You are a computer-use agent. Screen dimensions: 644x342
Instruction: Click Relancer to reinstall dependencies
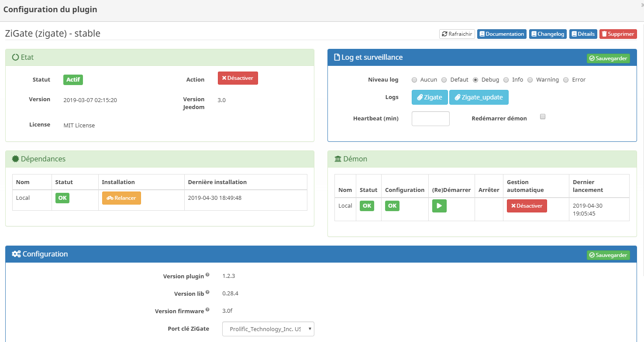click(x=121, y=198)
